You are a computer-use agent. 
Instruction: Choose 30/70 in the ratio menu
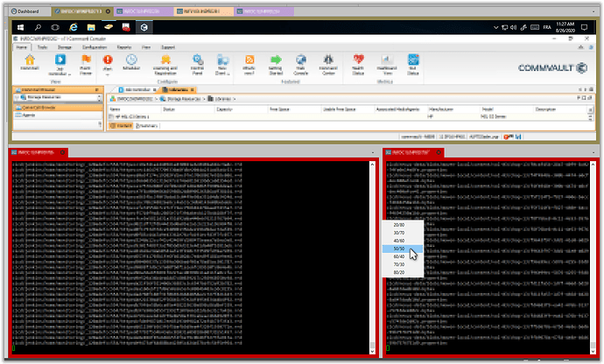click(x=399, y=232)
